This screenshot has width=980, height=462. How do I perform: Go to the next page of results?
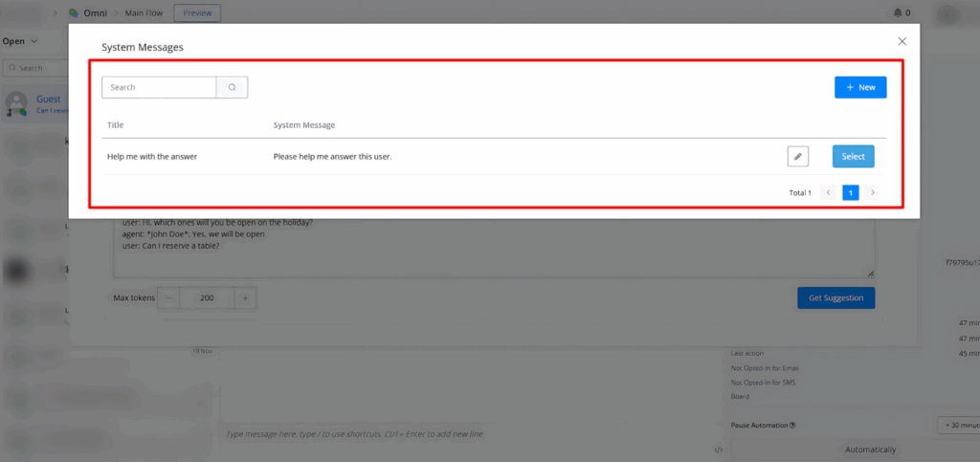tap(872, 192)
